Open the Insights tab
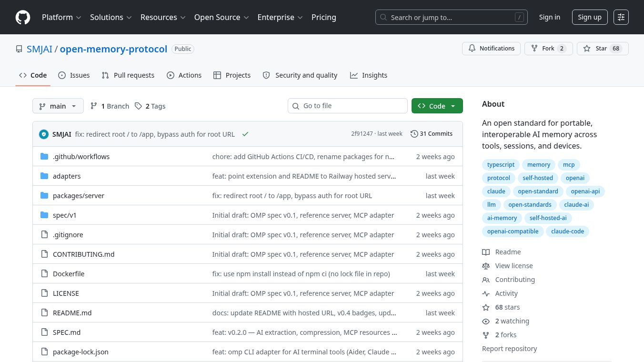 click(x=369, y=75)
